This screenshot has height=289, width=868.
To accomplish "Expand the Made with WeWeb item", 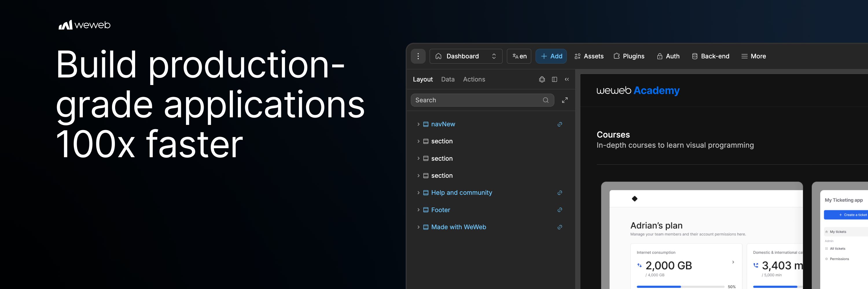I will tap(418, 227).
